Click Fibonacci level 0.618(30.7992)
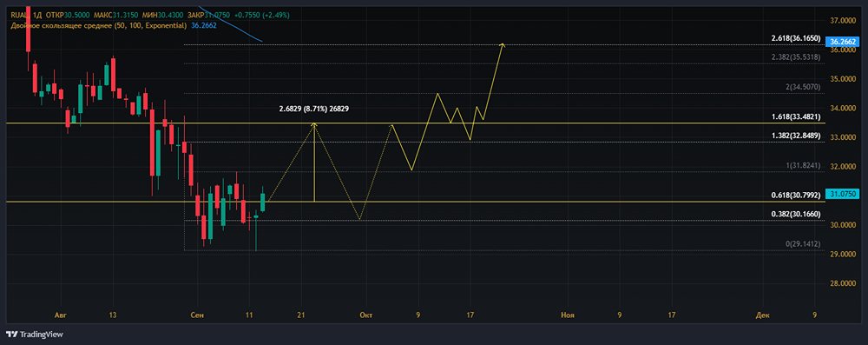 pos(797,196)
